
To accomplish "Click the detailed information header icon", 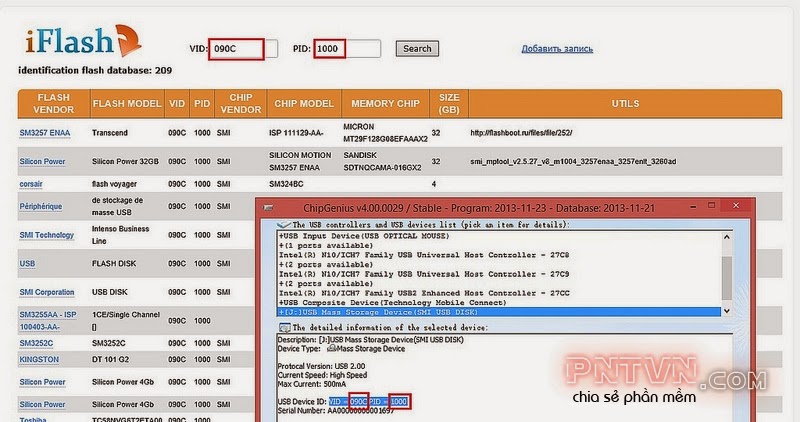I will click(284, 328).
